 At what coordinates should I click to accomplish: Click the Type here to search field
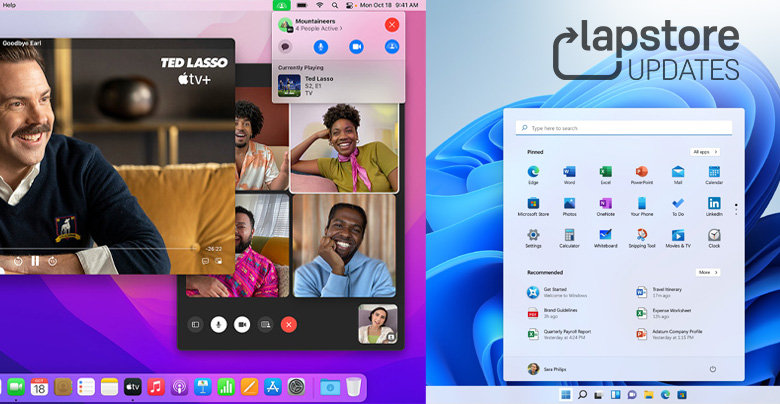(624, 128)
